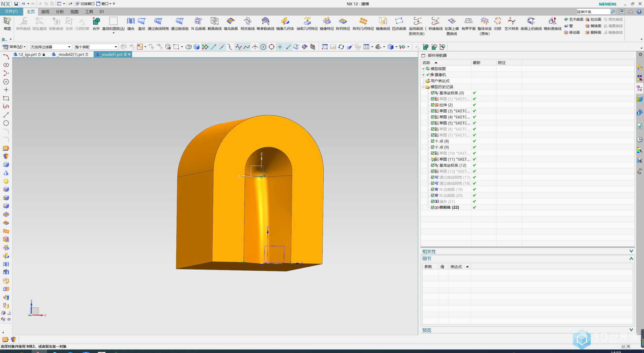Screen dimensions: 644x353
Task: Click the 切换窗口 button
Action: tap(85, 4)
